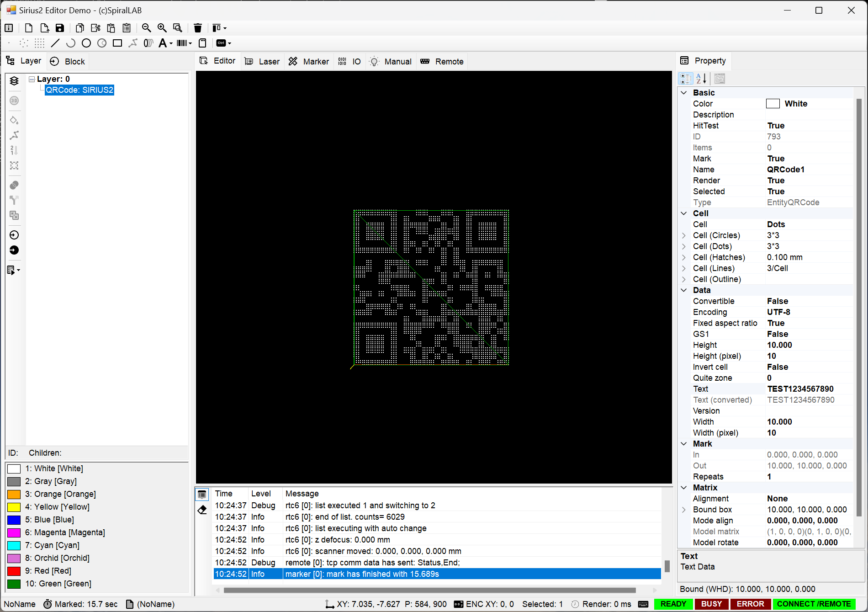Click the filled black circle arrow icon
The image size is (868, 612).
click(x=14, y=250)
